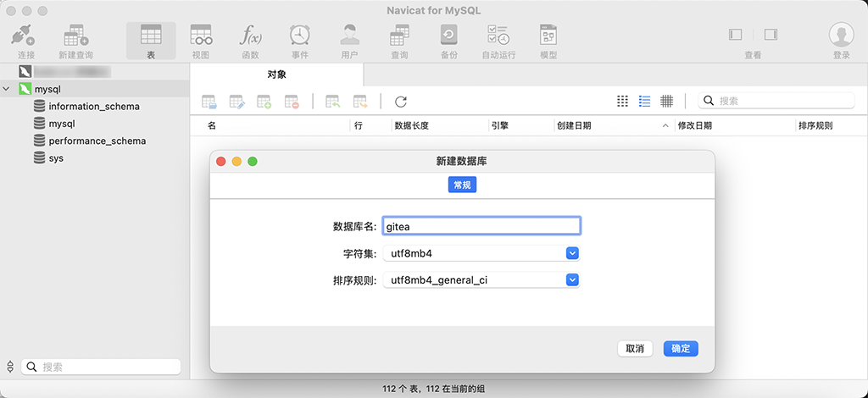Sort by the 创建日期 column arrow

point(665,126)
